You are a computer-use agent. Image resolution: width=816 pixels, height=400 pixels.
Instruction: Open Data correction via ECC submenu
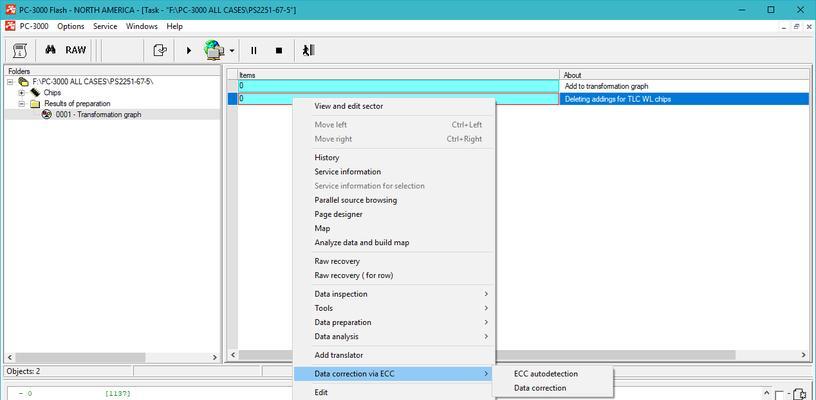(x=394, y=373)
